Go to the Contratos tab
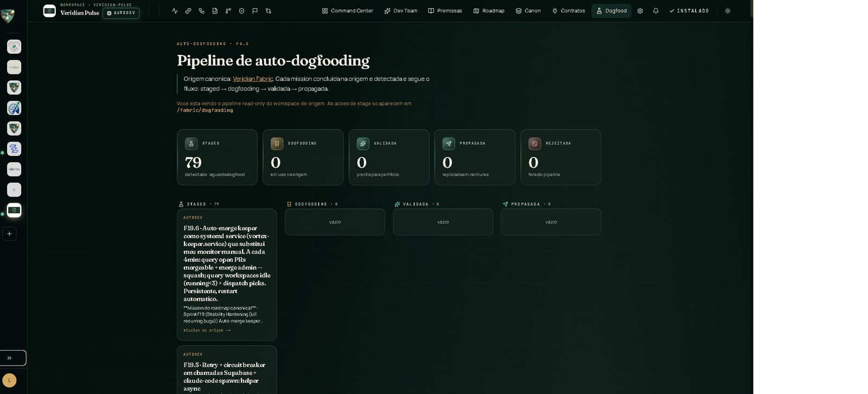 [569, 11]
